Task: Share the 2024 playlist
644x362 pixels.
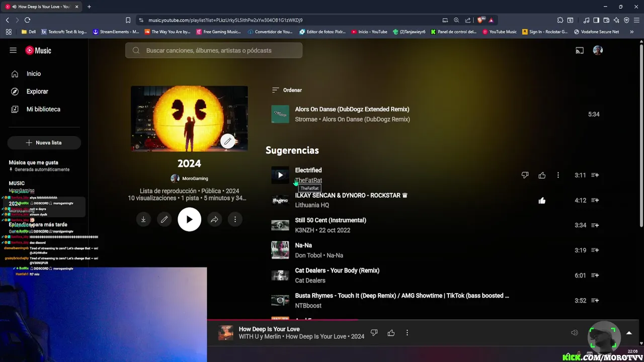Action: (214, 219)
